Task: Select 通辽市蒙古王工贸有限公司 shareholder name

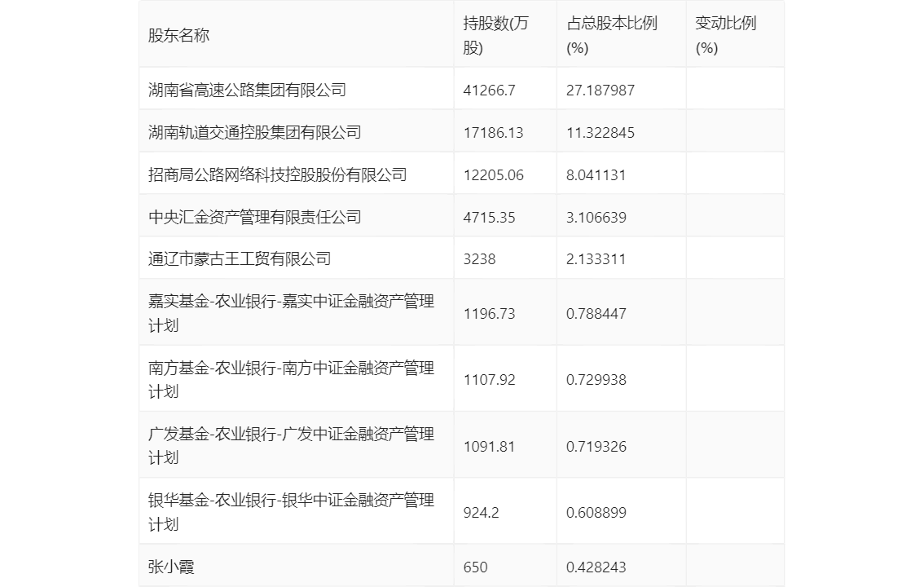Action: (x=240, y=259)
